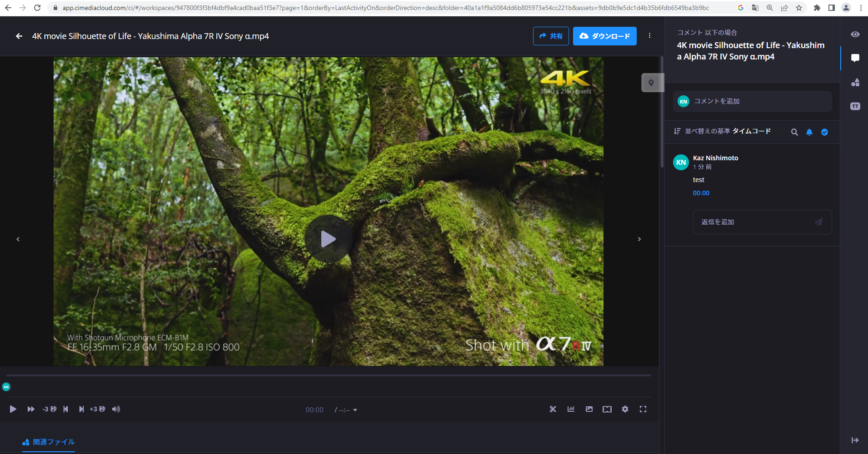Image resolution: width=868 pixels, height=454 pixels.
Task: Click the browser address bar URL
Action: coord(386,8)
